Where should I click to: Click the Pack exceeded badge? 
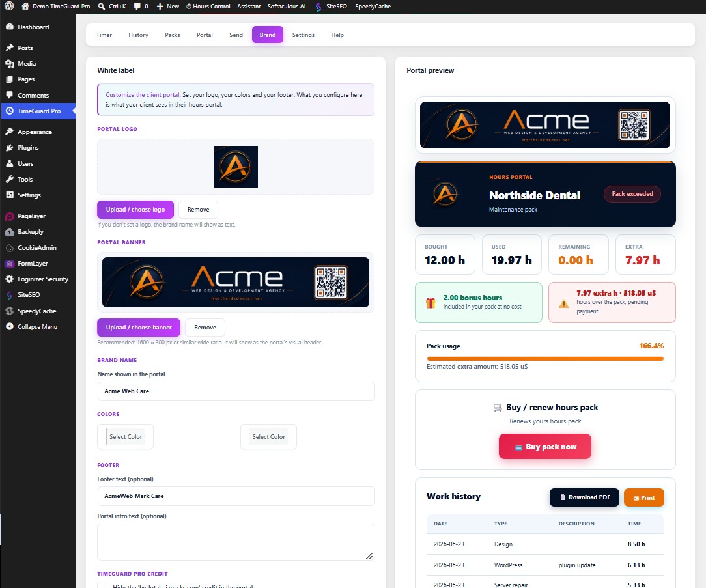632,194
